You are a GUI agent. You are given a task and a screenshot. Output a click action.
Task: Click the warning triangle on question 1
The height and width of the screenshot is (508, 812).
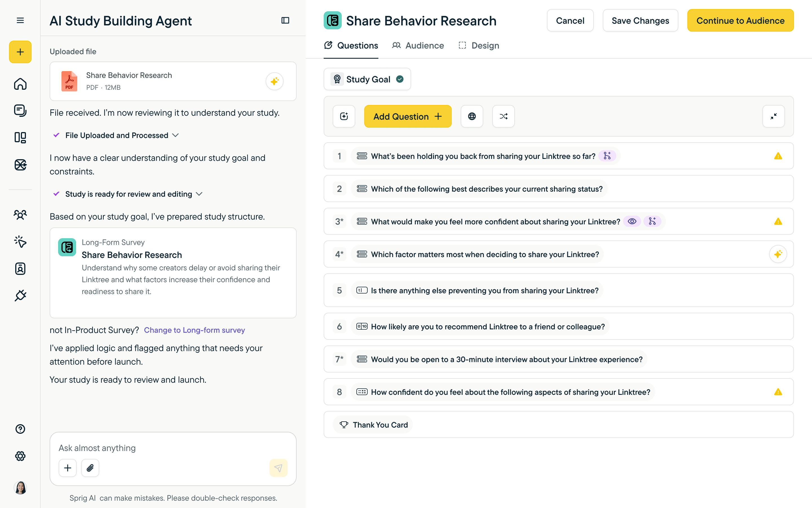[778, 156]
